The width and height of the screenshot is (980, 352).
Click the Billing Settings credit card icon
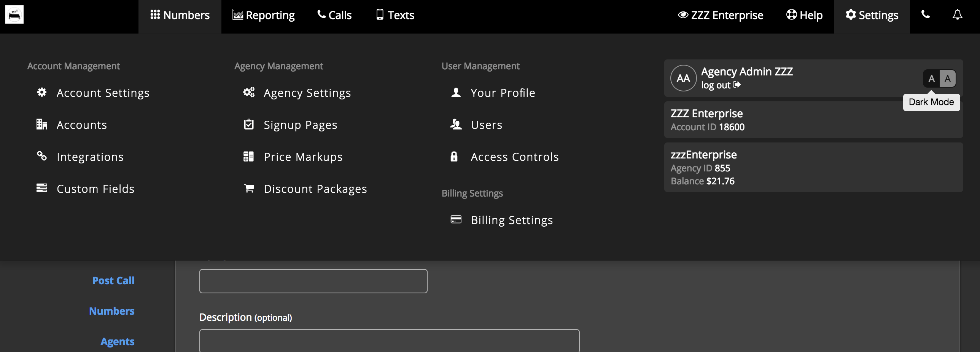click(456, 220)
